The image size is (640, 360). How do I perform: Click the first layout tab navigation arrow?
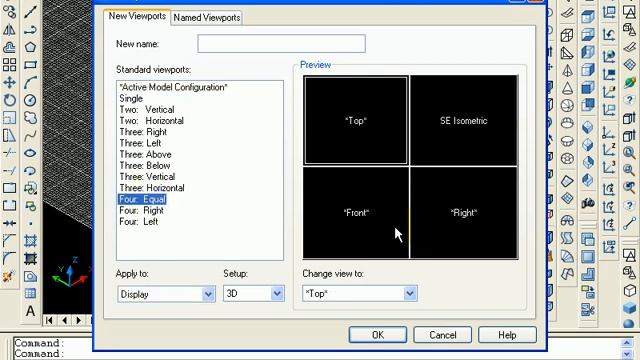[x=49, y=320]
